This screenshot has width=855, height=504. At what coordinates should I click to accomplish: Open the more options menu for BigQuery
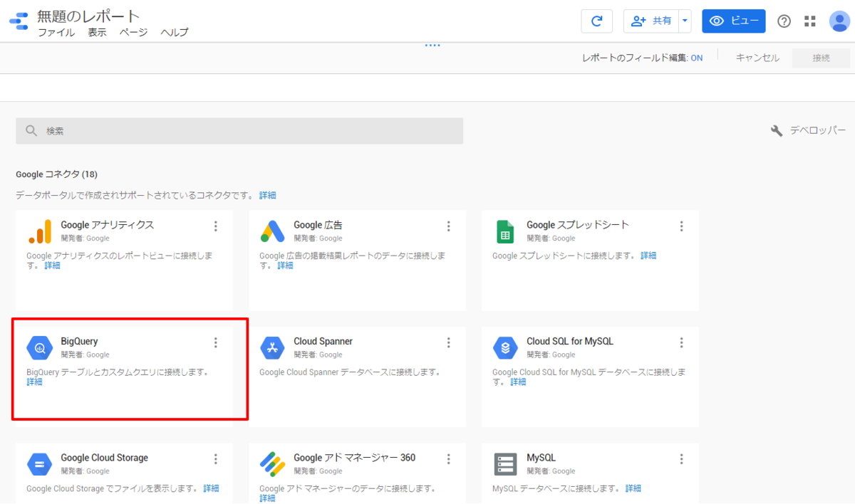(x=216, y=342)
